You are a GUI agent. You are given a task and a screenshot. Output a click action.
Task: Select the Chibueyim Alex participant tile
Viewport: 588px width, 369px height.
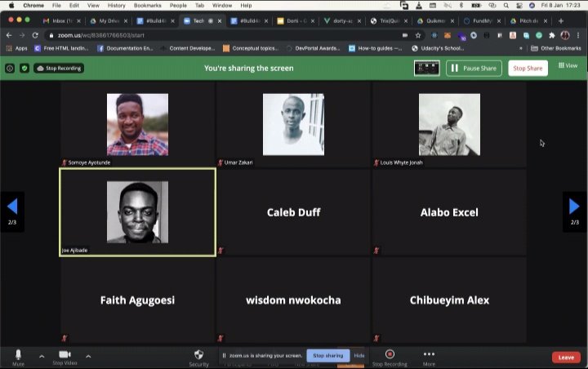[449, 300]
